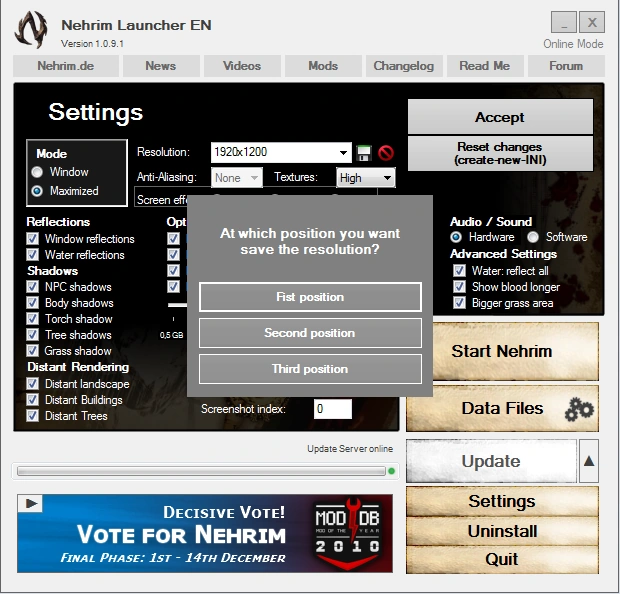This screenshot has width=620, height=594.
Task: Open the Videos tab
Action: [x=242, y=66]
